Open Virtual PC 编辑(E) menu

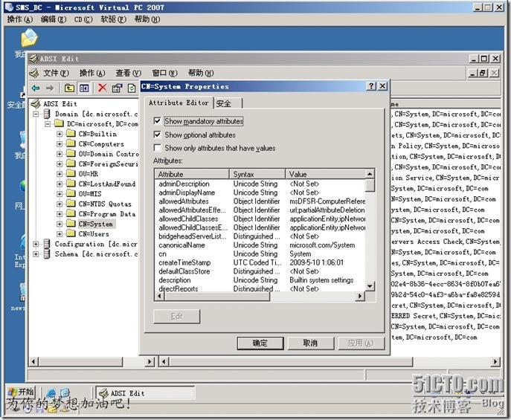(54, 19)
